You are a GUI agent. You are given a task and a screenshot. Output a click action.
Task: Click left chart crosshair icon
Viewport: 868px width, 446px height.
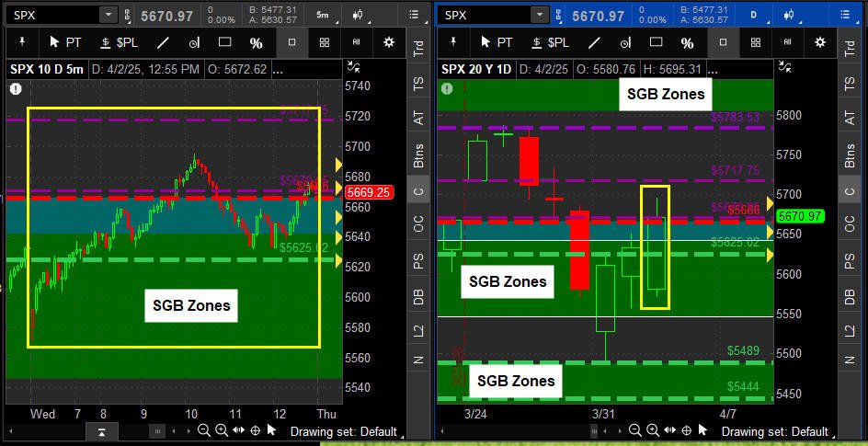click(x=256, y=430)
